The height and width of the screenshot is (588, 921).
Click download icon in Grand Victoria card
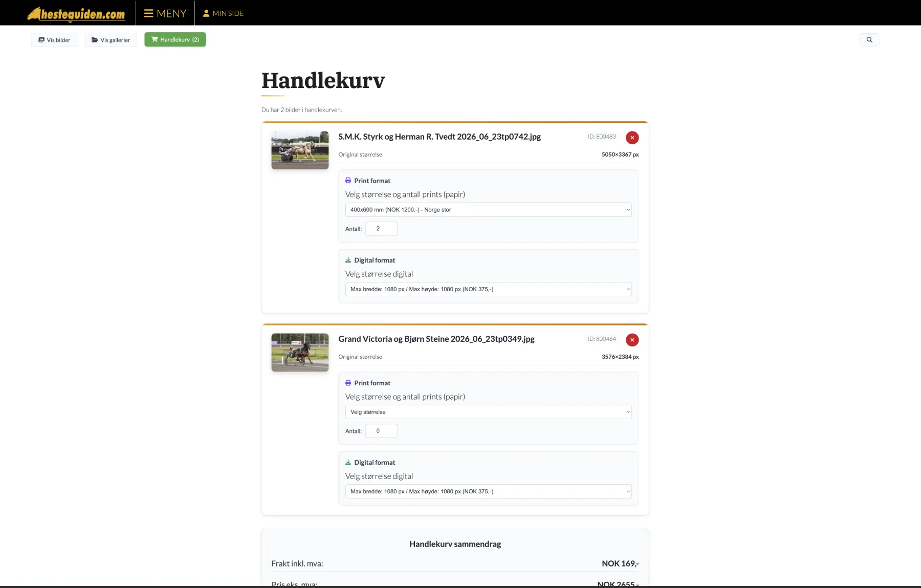click(348, 462)
